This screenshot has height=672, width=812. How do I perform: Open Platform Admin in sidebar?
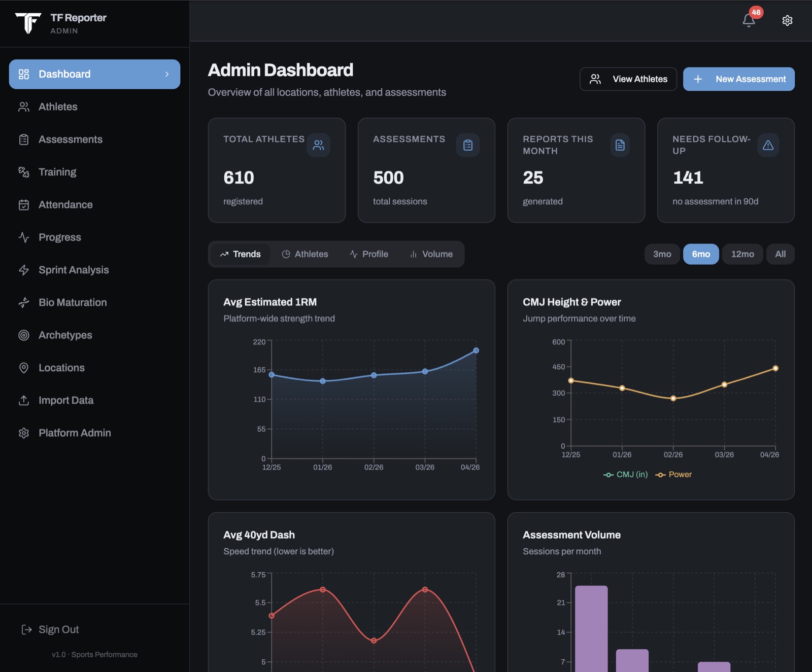coord(94,433)
